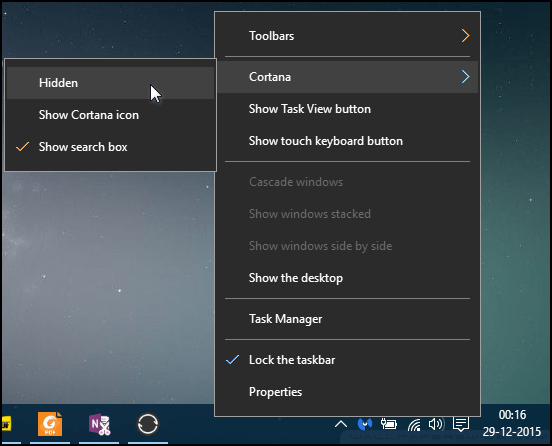The width and height of the screenshot is (552, 446).
Task: Open the volume speaker icon
Action: point(436,424)
